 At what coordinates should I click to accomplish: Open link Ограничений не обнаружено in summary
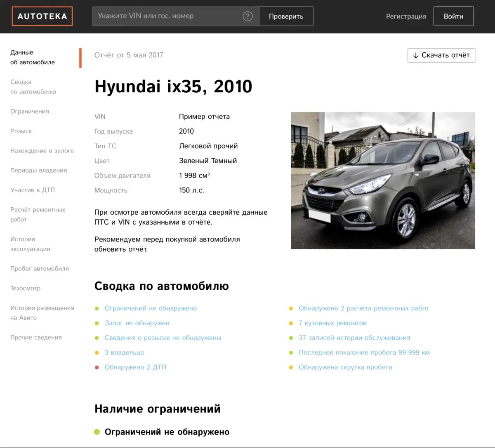pyautogui.click(x=151, y=308)
